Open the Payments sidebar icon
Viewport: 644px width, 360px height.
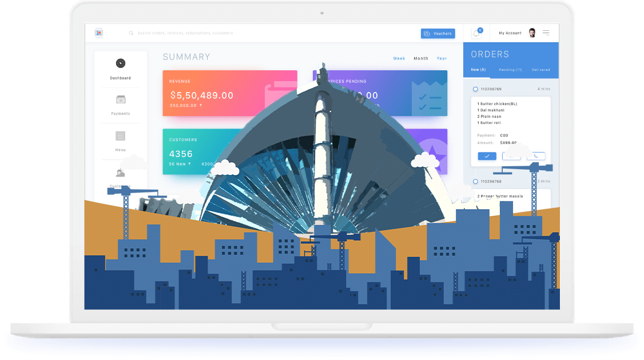(x=120, y=100)
